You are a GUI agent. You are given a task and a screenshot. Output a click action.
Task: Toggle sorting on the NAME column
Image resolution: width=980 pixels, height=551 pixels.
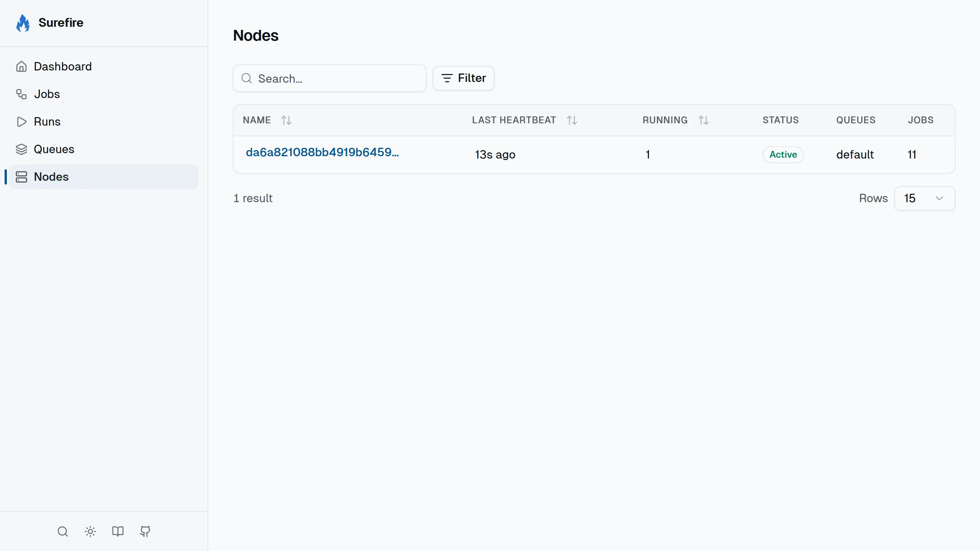coord(286,120)
